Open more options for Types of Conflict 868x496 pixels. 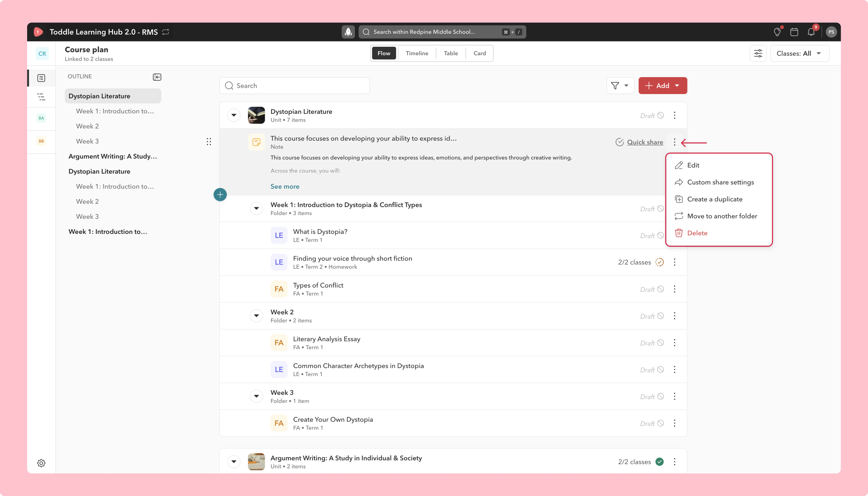674,289
